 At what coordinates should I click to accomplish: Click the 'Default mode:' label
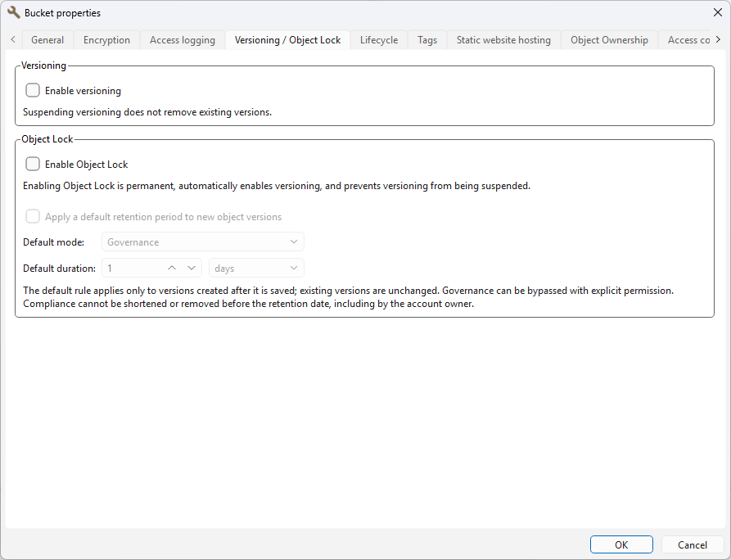click(53, 242)
